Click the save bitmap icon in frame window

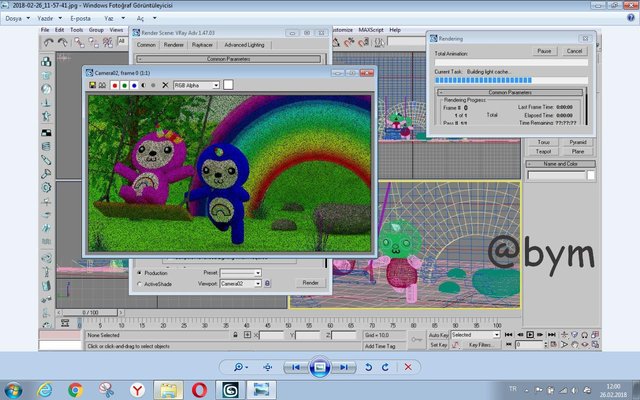click(x=92, y=86)
